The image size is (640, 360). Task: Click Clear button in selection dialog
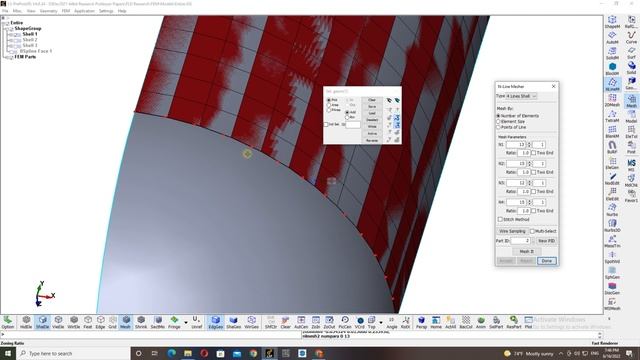(x=372, y=100)
